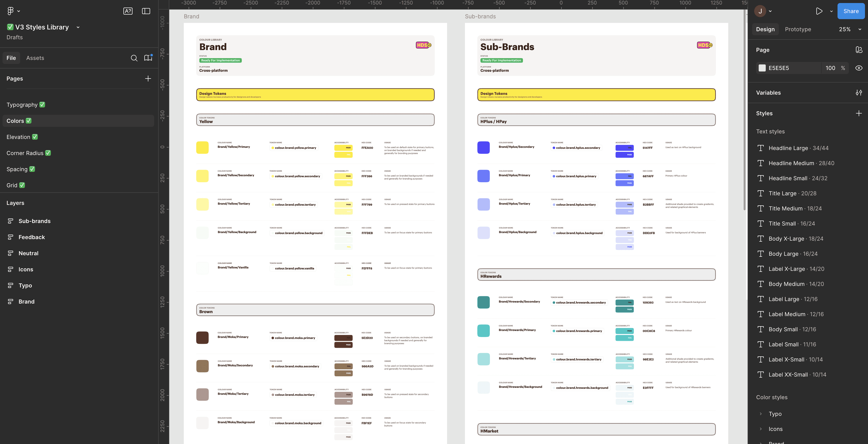Screen dimensions: 868x444
Task: Add a new style with plus icon
Action: (x=859, y=114)
